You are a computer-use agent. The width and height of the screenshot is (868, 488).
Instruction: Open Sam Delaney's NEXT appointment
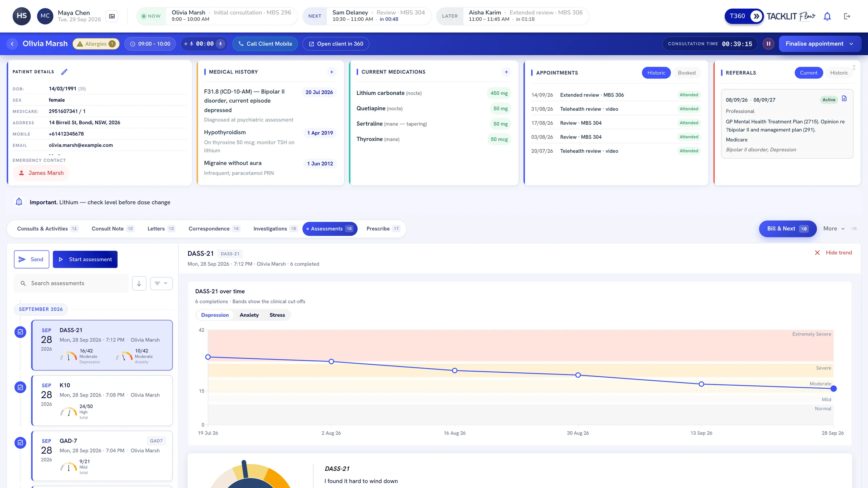tap(367, 16)
